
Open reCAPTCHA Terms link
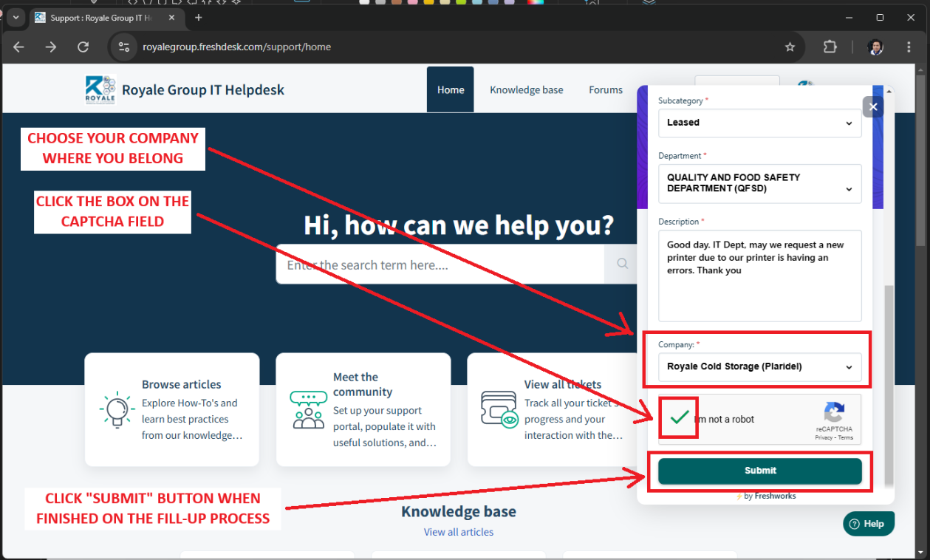tap(846, 437)
